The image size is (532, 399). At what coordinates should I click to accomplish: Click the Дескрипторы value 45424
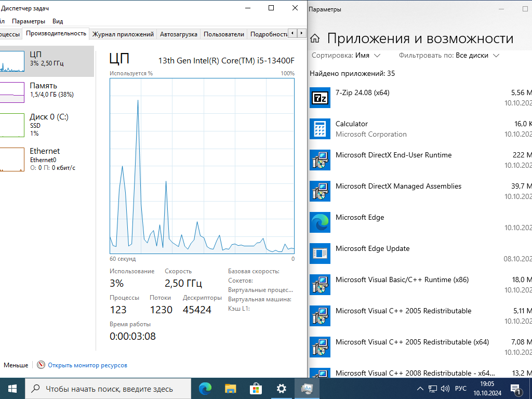[x=197, y=310]
